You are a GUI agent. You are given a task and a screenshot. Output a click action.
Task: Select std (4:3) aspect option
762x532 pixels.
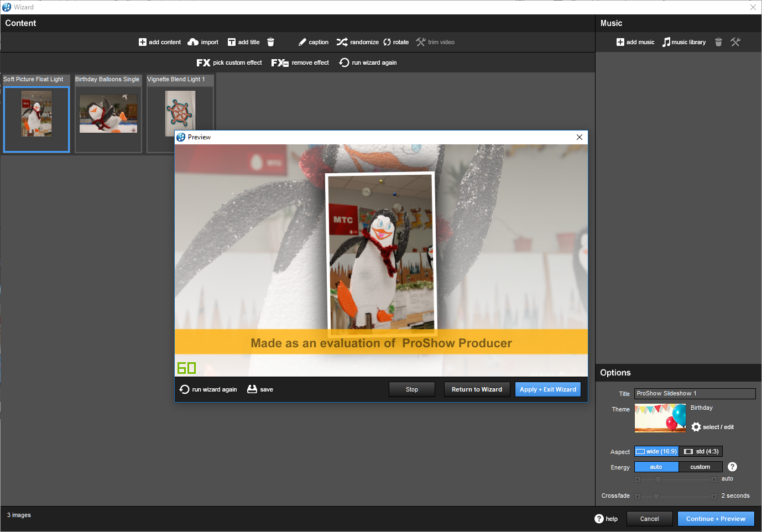click(x=701, y=451)
